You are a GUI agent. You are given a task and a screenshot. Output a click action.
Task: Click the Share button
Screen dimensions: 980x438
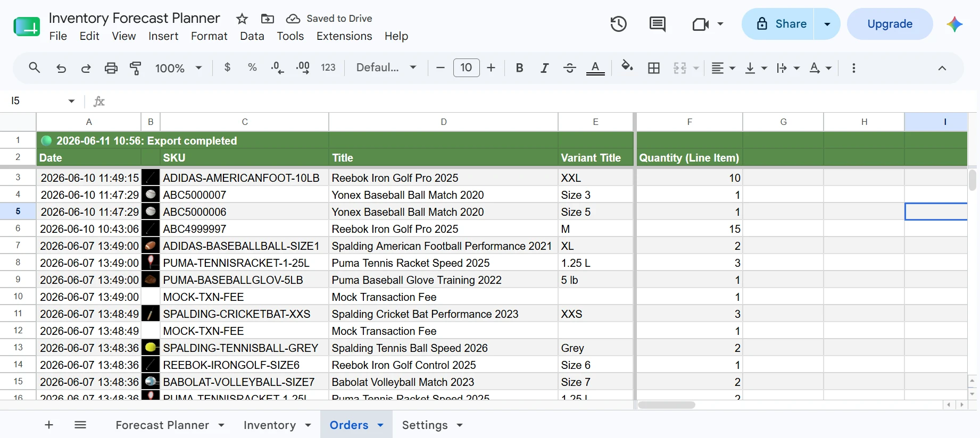(x=778, y=24)
